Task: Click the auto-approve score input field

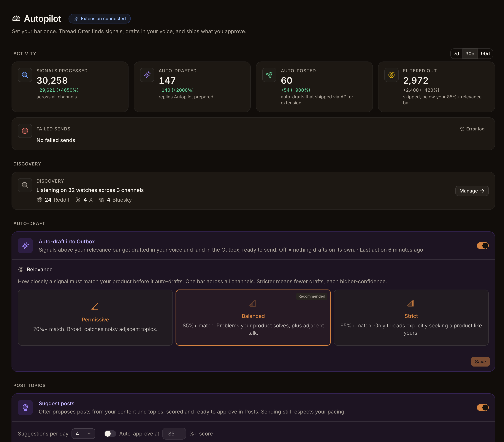Action: click(x=174, y=434)
